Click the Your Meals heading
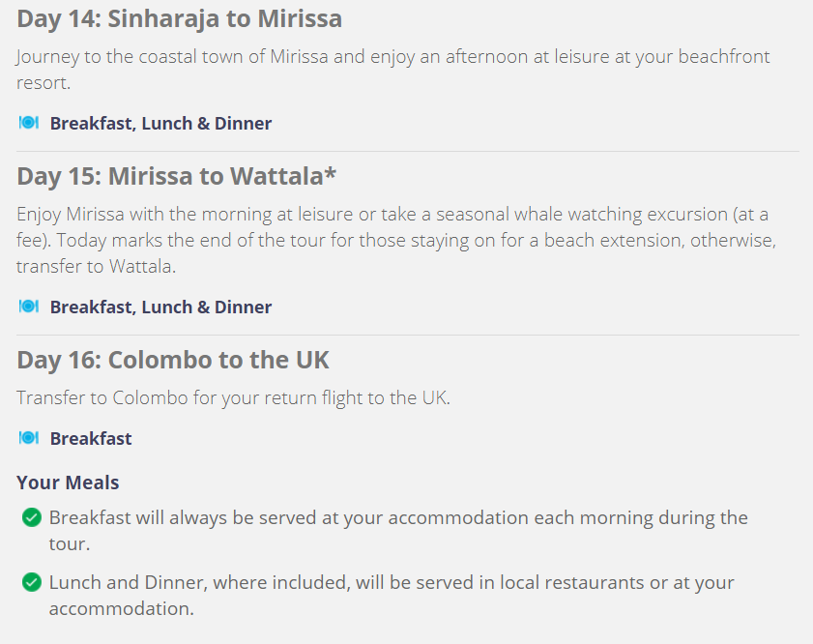This screenshot has width=813, height=644. [x=68, y=483]
